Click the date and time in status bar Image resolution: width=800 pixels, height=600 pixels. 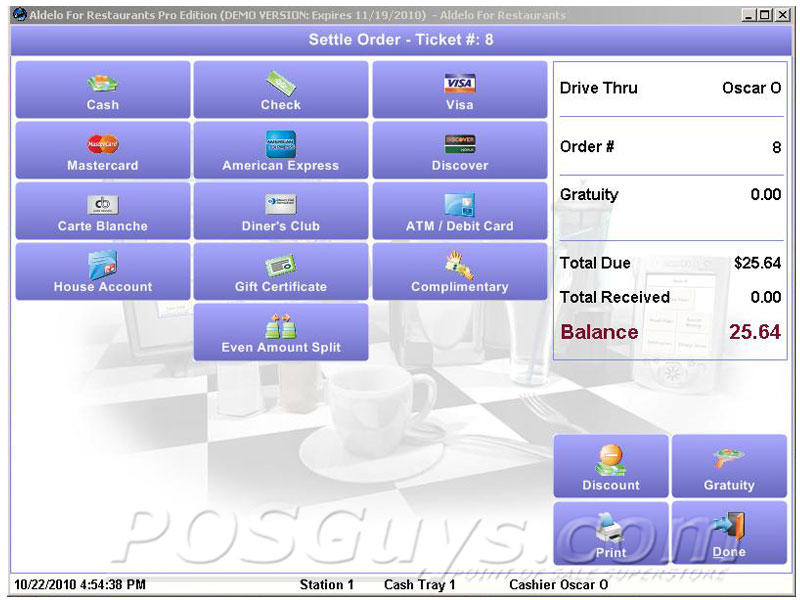click(80, 584)
